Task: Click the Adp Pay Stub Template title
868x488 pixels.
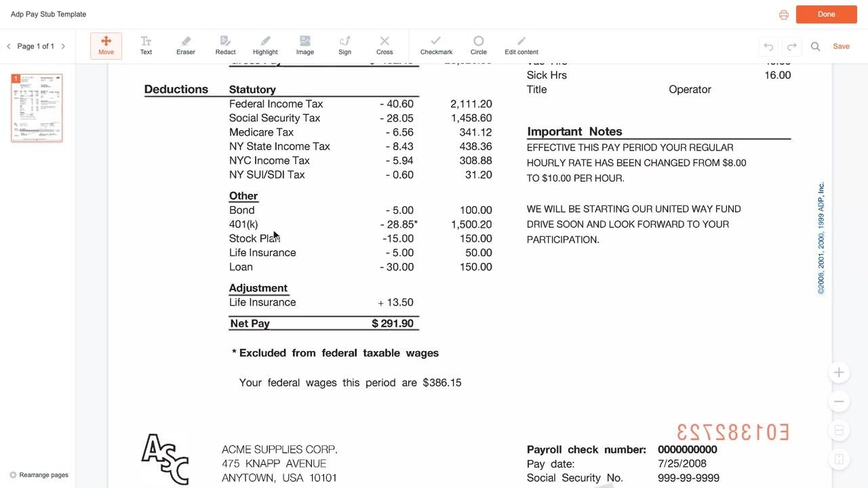Action: pyautogui.click(x=48, y=14)
